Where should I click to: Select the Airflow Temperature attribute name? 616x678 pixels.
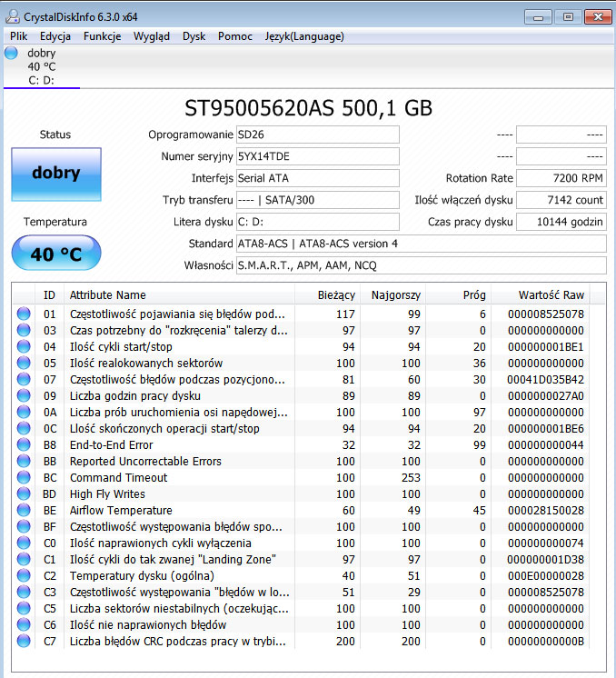121,510
